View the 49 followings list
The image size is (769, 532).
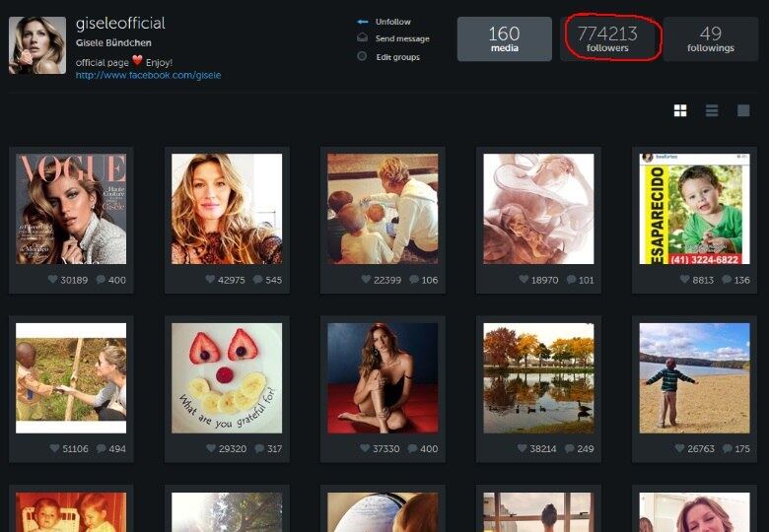click(710, 39)
